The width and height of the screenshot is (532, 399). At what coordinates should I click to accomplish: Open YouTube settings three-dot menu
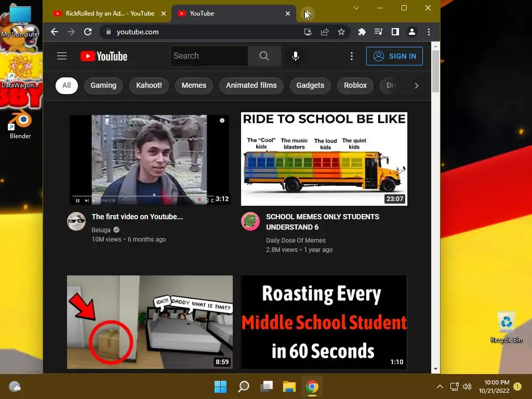tap(352, 56)
